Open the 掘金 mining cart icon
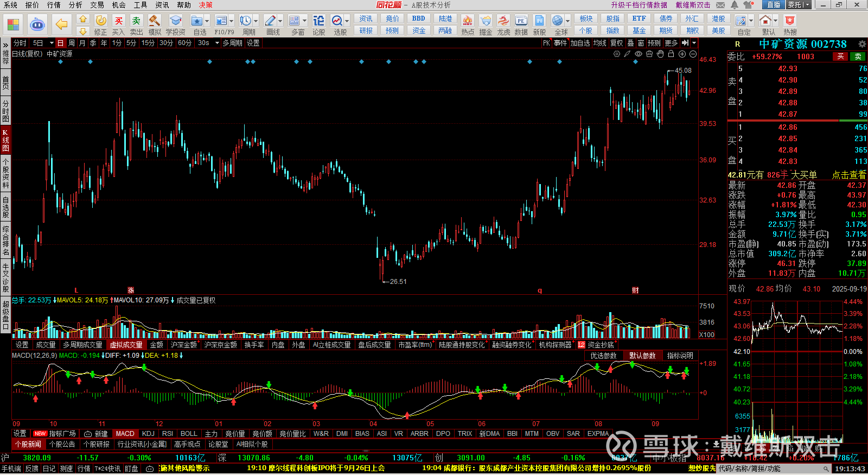The width and height of the screenshot is (868, 475). pyautogui.click(x=486, y=21)
